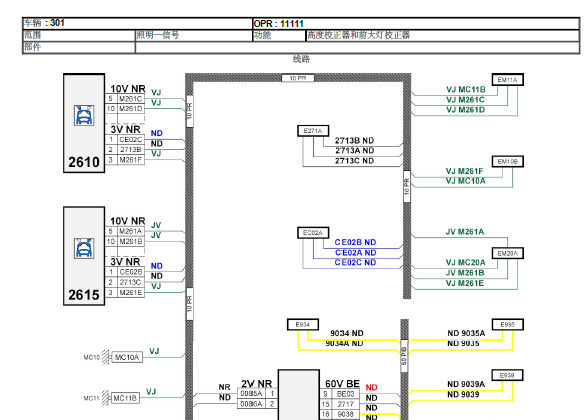Click the 高度校正器和前大灯校正器 function cell
585x420 pixels.
point(442,35)
